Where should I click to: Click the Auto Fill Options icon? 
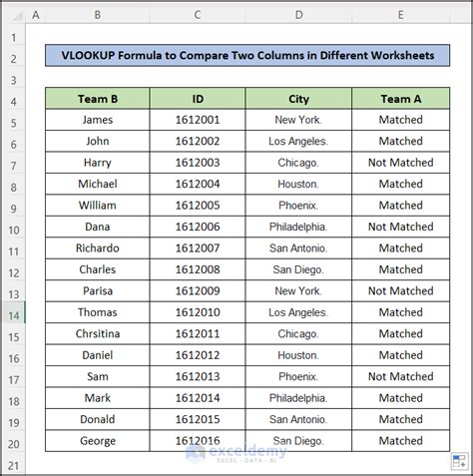coord(459,461)
